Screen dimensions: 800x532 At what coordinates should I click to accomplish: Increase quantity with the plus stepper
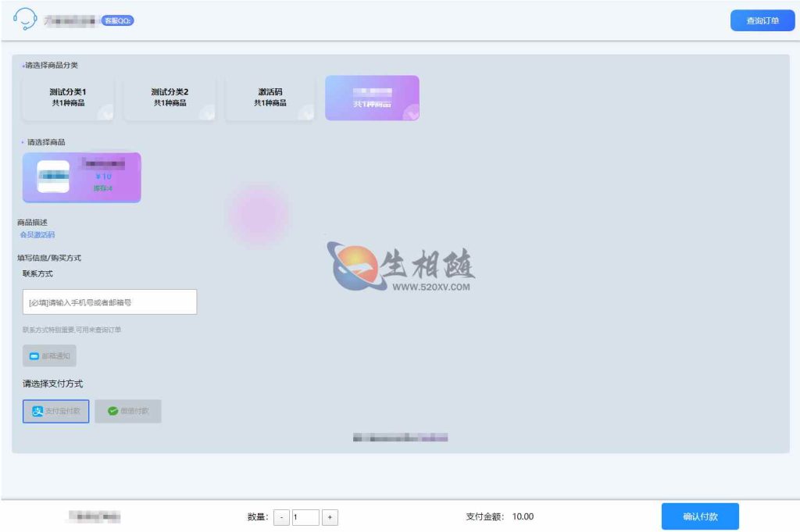[328, 516]
